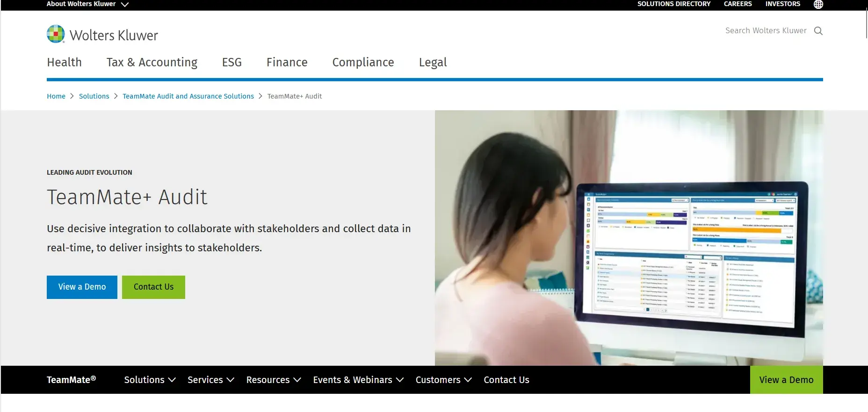Expand the Customers dropdown
Screen dimensions: 868x412
[x=444, y=380]
